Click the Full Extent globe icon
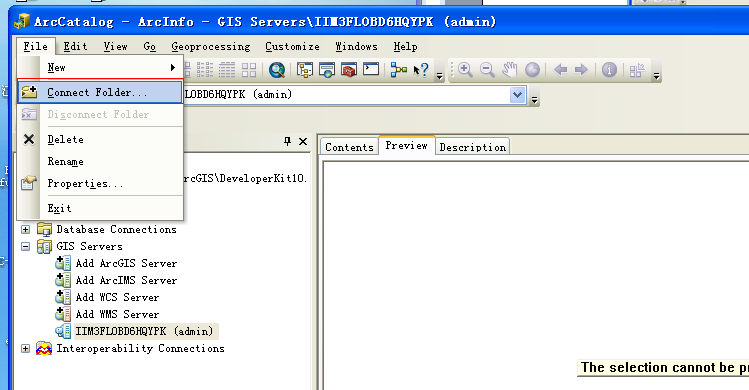 (532, 70)
